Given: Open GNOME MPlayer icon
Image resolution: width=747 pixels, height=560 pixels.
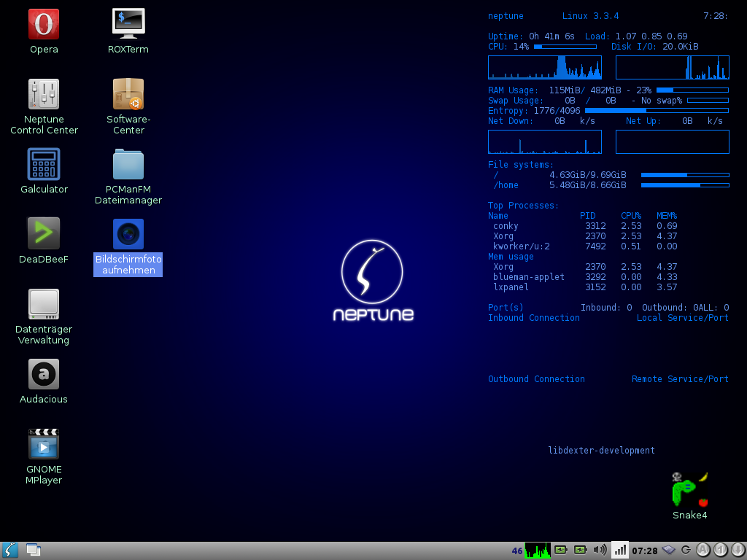Looking at the screenshot, I should (x=44, y=444).
